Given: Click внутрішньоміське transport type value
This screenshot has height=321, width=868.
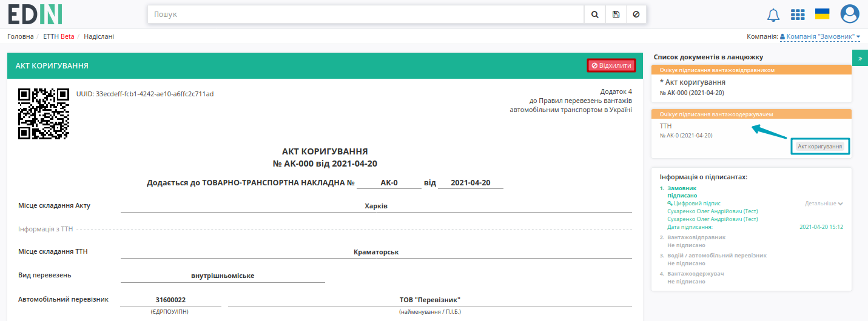Looking at the screenshot, I should (223, 276).
